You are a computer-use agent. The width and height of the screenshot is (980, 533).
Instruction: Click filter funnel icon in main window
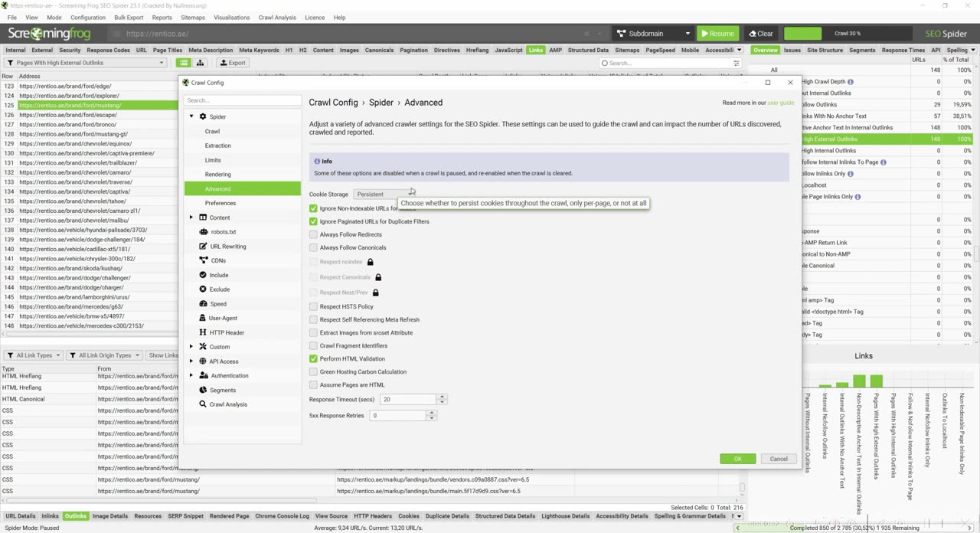click(9, 63)
